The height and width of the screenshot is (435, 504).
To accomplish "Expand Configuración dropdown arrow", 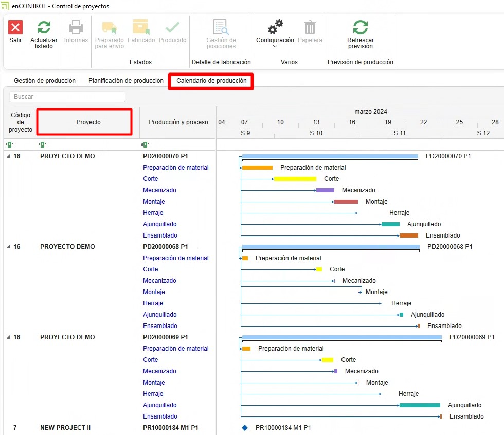I will coord(275,47).
